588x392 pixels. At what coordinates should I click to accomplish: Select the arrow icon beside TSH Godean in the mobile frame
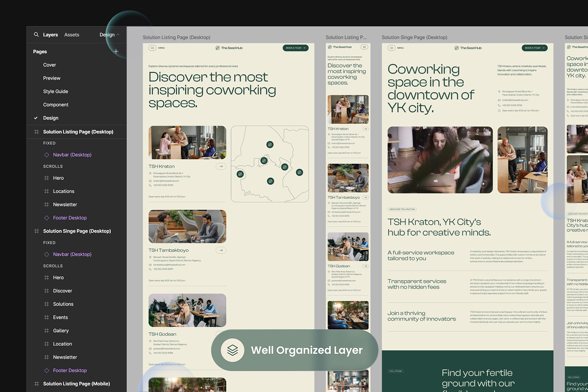[x=366, y=266]
